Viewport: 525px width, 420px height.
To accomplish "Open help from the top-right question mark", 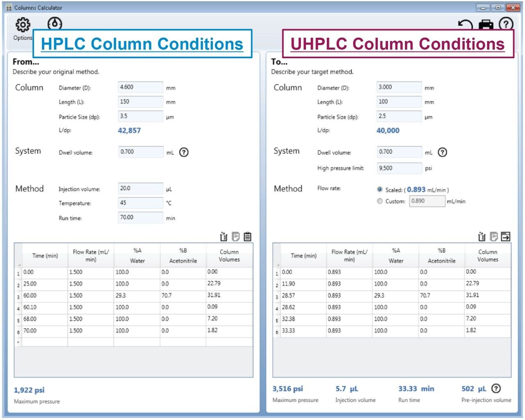I will click(506, 24).
